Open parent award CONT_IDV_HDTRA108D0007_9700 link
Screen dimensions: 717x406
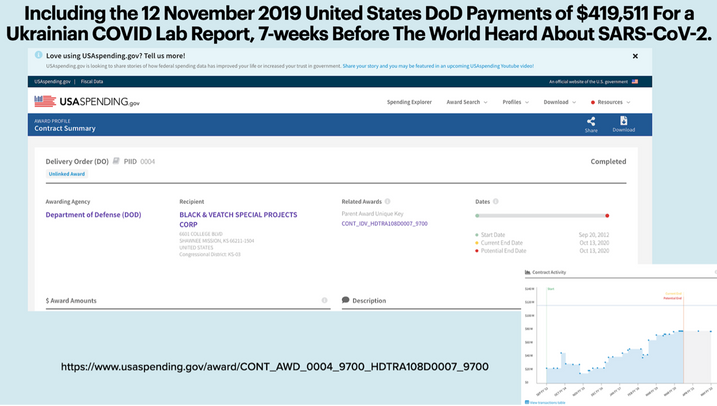coord(385,224)
